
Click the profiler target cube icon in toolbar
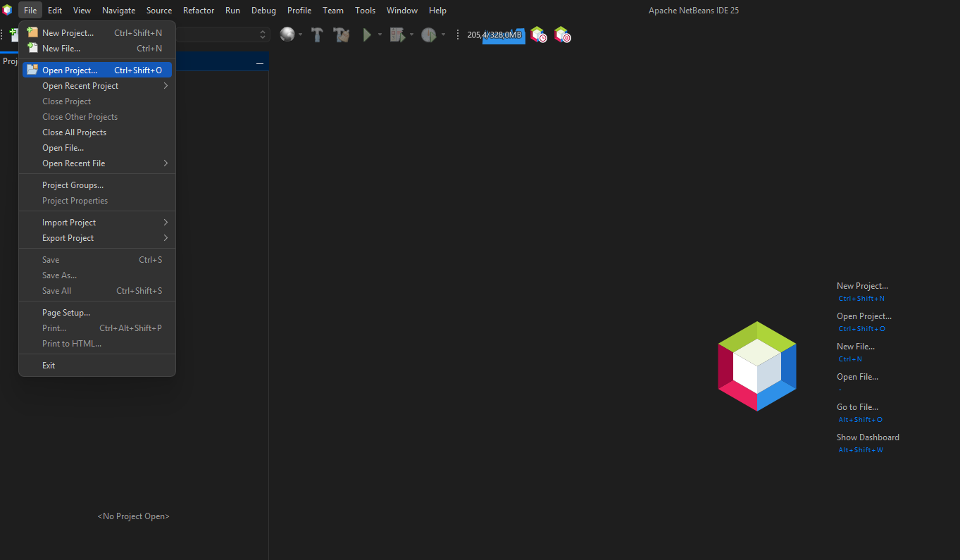click(x=562, y=35)
